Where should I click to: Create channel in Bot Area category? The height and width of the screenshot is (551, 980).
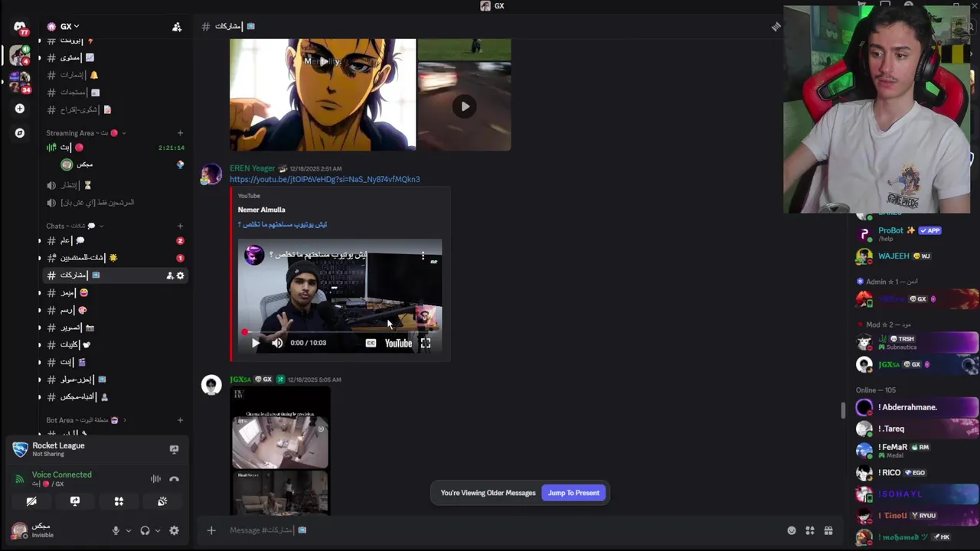click(180, 420)
